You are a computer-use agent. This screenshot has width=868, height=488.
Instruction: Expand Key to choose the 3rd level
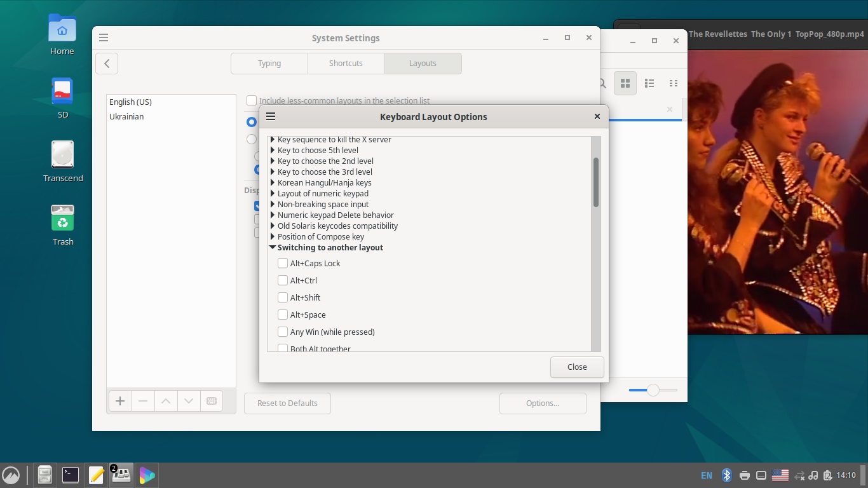pyautogui.click(x=273, y=172)
